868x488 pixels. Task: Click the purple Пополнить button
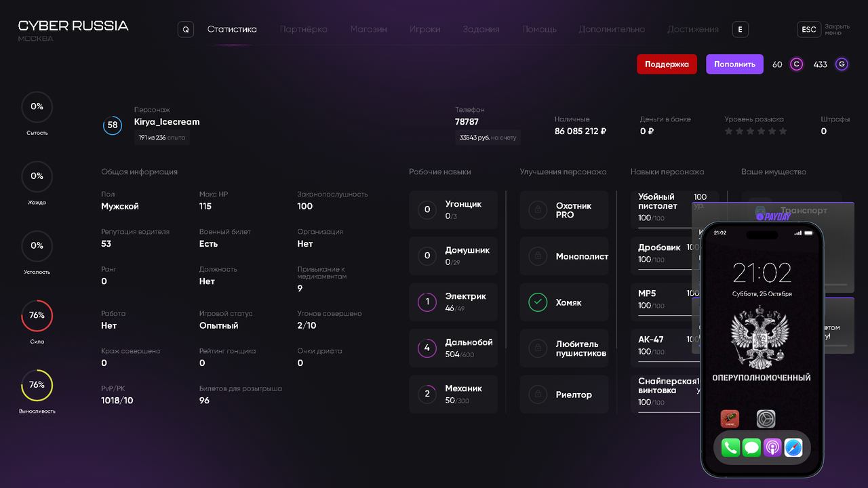[734, 64]
